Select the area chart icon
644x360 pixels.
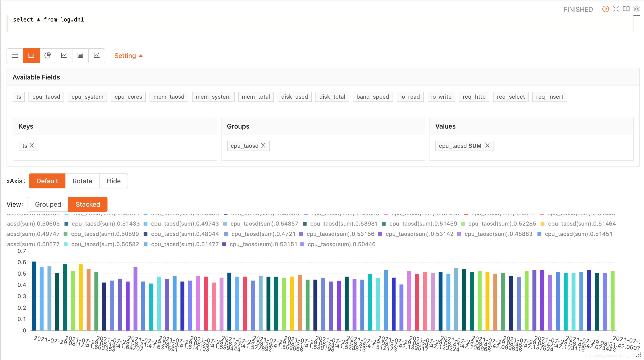tap(80, 55)
